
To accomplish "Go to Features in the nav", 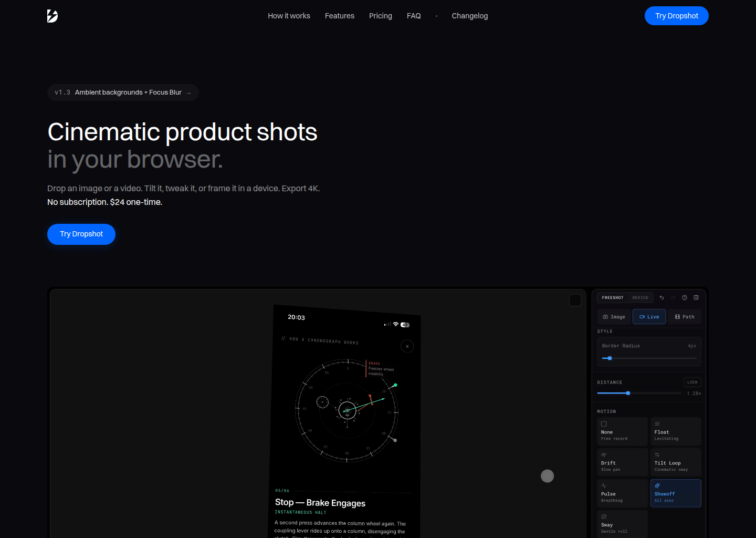I will [340, 16].
